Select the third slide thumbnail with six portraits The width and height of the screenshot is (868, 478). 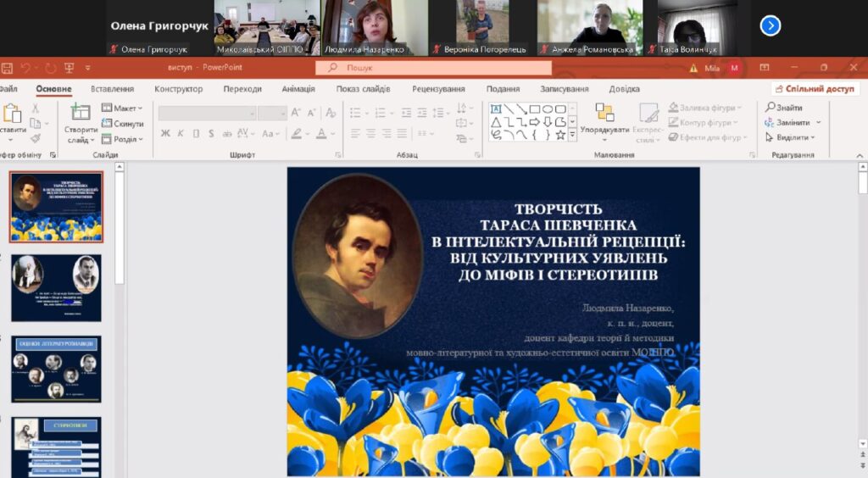[x=56, y=369]
